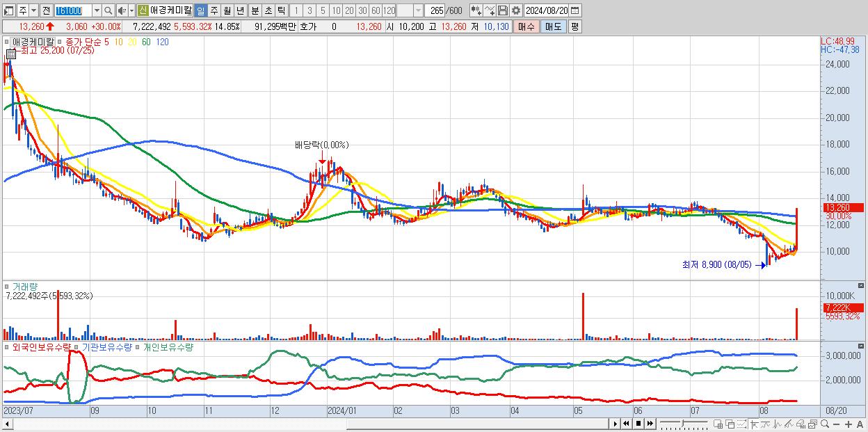Switch to 분 (minute) chart

pyautogui.click(x=255, y=10)
